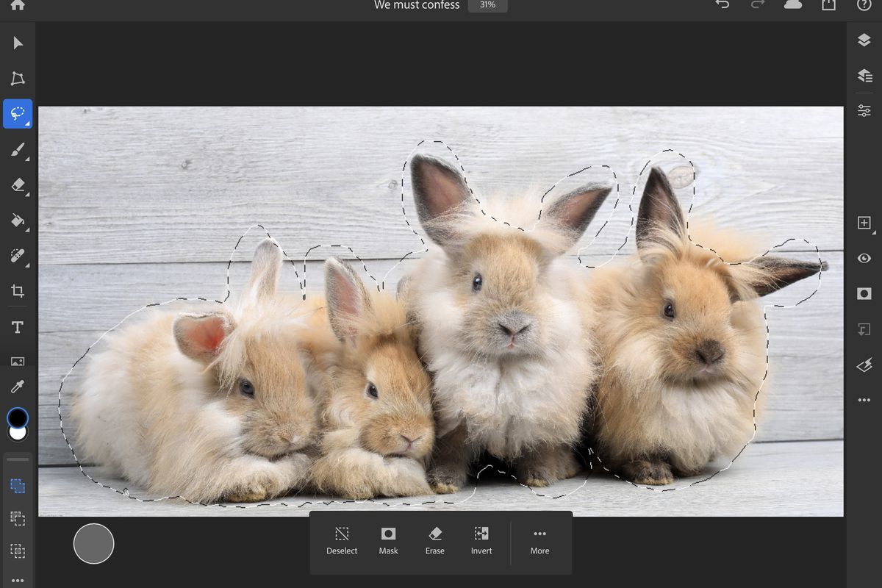Select the Move tool
882x588 pixels.
pyautogui.click(x=18, y=42)
